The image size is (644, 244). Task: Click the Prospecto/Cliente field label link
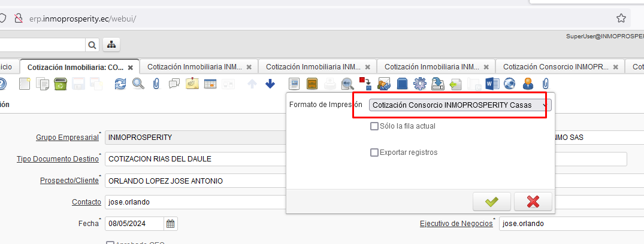click(69, 181)
